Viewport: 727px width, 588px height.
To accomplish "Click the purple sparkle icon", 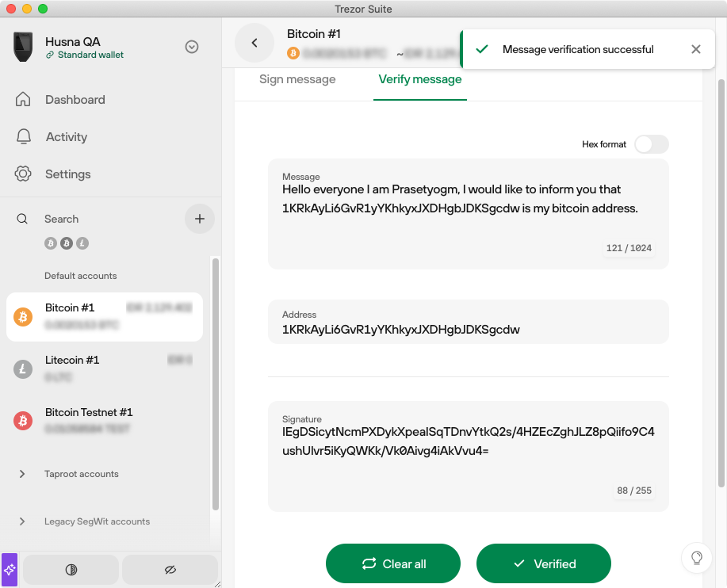I will coord(10,570).
